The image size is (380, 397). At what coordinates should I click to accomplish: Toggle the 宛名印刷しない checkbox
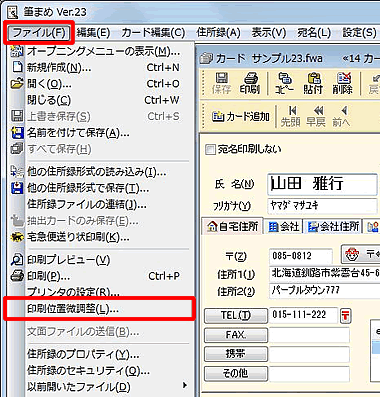(x=210, y=150)
